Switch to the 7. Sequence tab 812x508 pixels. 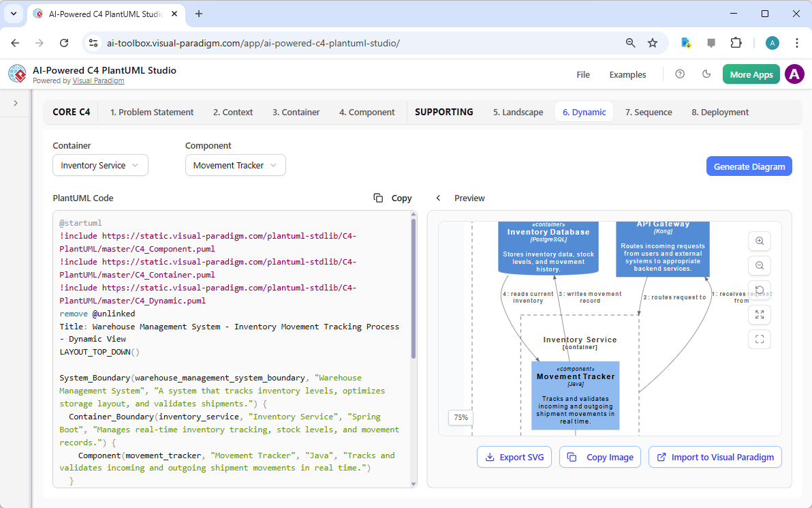click(648, 112)
